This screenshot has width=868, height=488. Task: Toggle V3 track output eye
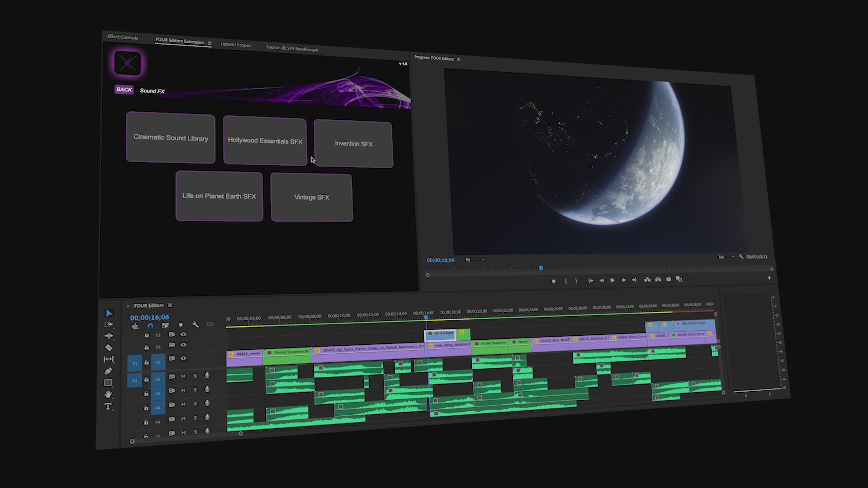183,334
